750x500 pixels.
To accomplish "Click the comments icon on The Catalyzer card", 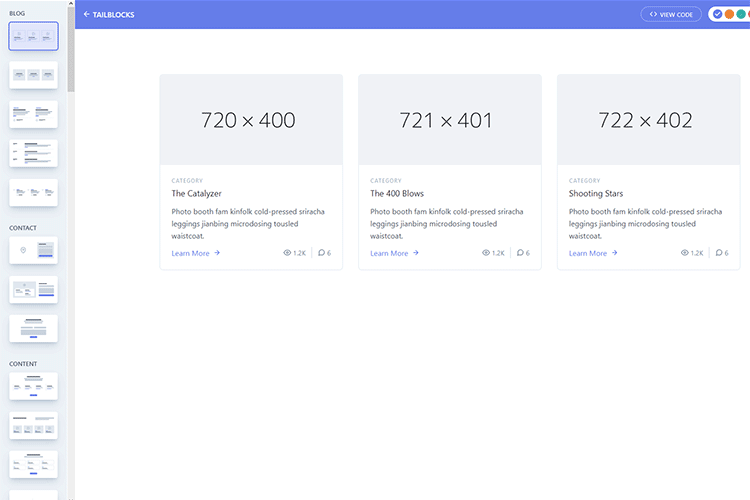I will pyautogui.click(x=322, y=253).
